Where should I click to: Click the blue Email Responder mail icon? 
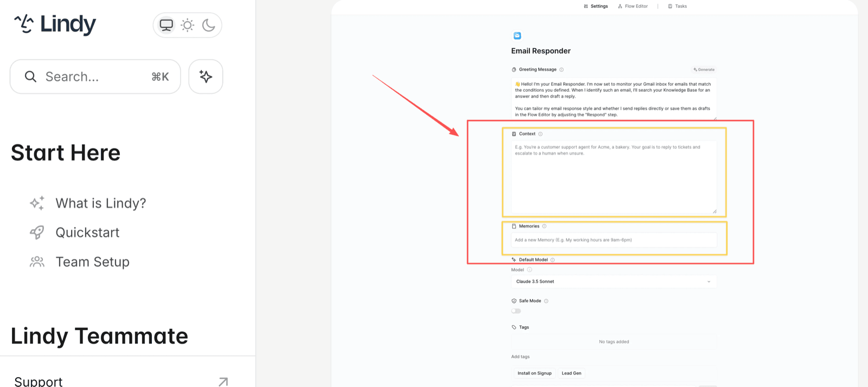[x=517, y=36]
